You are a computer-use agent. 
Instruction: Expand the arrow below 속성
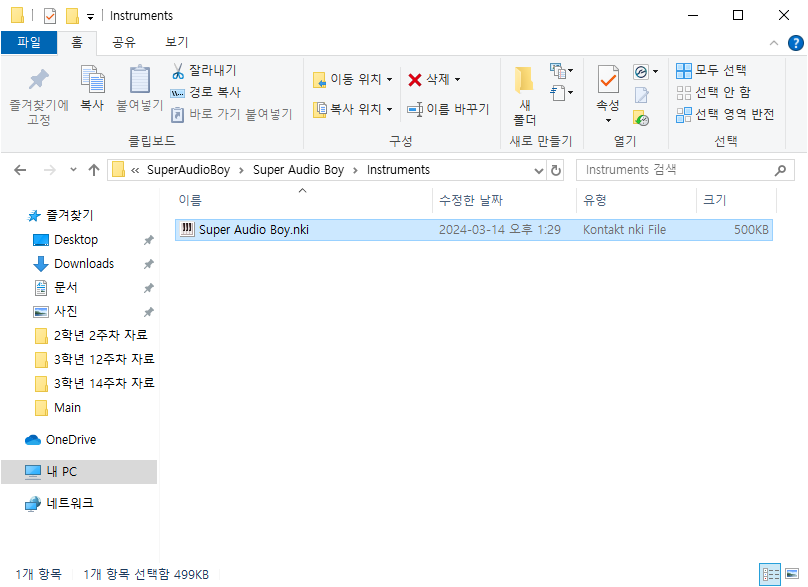point(609,121)
